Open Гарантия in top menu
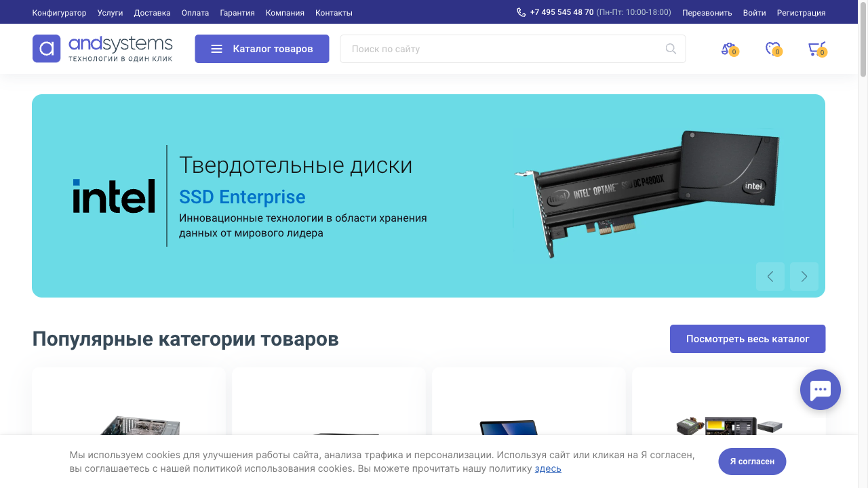Image resolution: width=868 pixels, height=488 pixels. 237,13
